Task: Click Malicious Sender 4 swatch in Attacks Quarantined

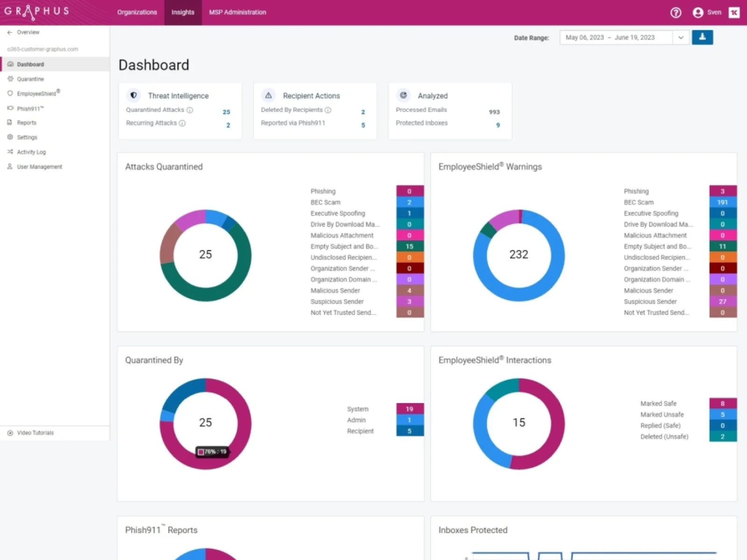Action: [410, 290]
